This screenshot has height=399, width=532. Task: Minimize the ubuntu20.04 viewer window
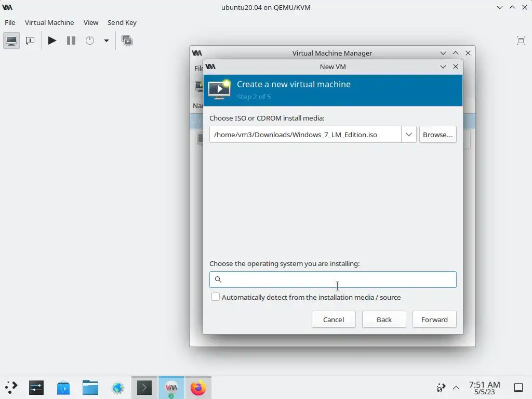(499, 7)
